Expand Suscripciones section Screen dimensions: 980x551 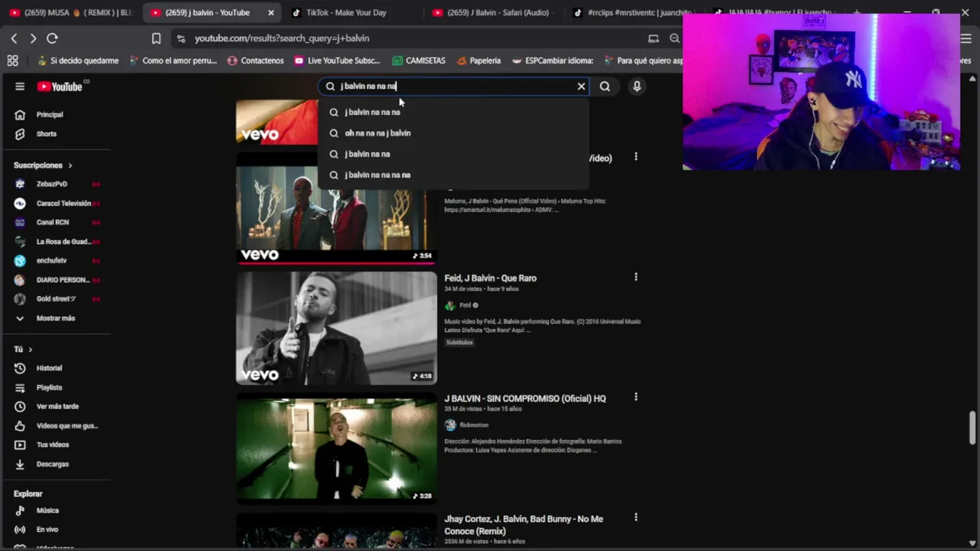[x=43, y=165]
